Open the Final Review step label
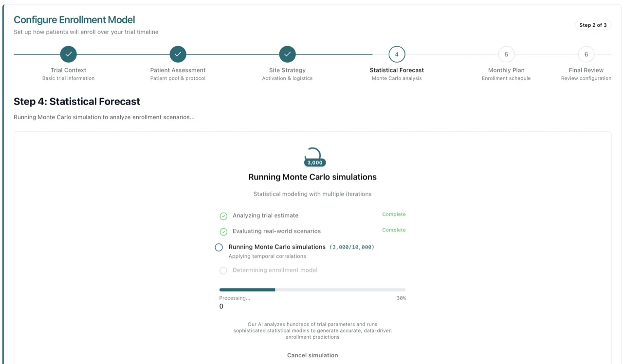 (x=586, y=70)
